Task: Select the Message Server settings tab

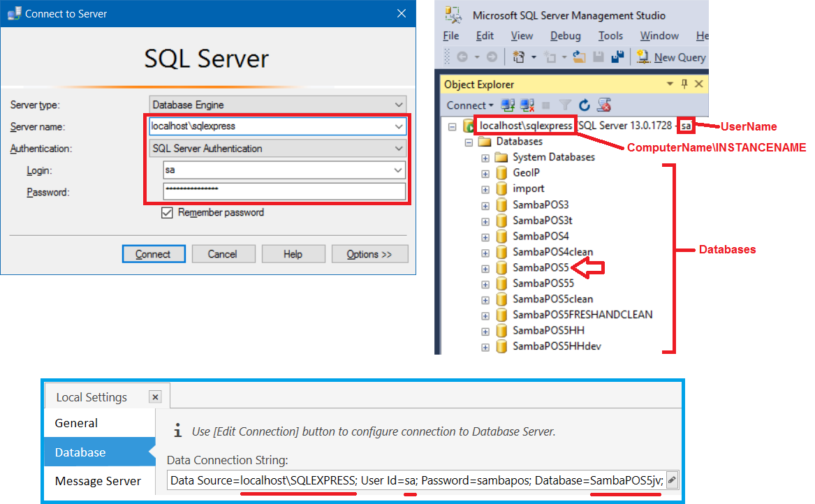Action: tap(100, 481)
